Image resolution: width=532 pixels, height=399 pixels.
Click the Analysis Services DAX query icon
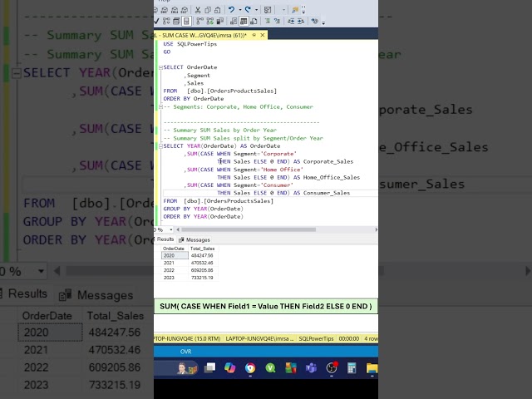(x=185, y=10)
